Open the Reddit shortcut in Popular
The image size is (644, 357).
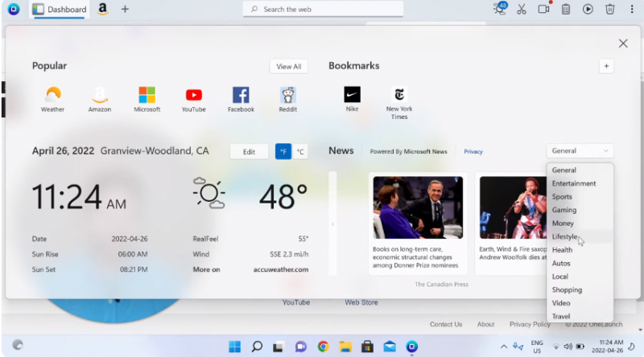click(288, 96)
